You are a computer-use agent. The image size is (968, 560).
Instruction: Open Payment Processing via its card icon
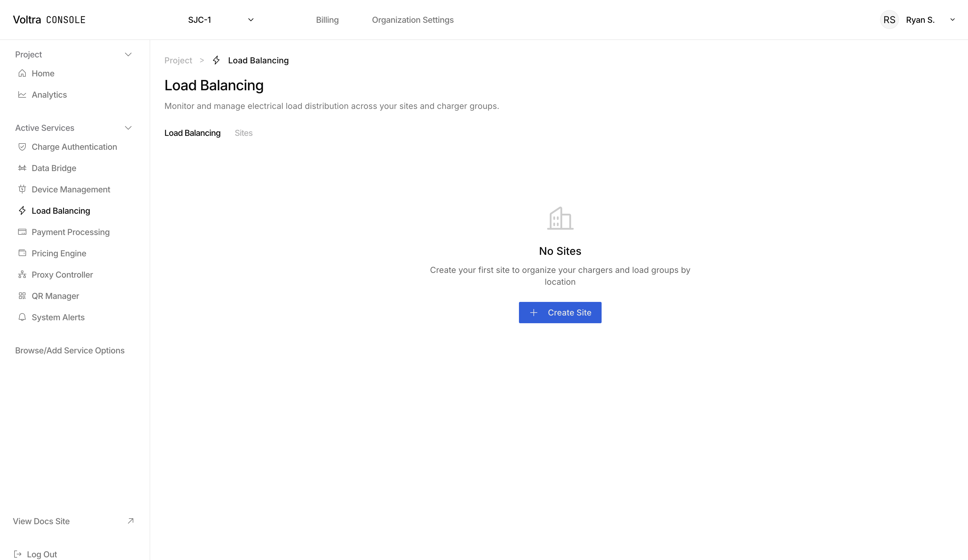pyautogui.click(x=22, y=232)
